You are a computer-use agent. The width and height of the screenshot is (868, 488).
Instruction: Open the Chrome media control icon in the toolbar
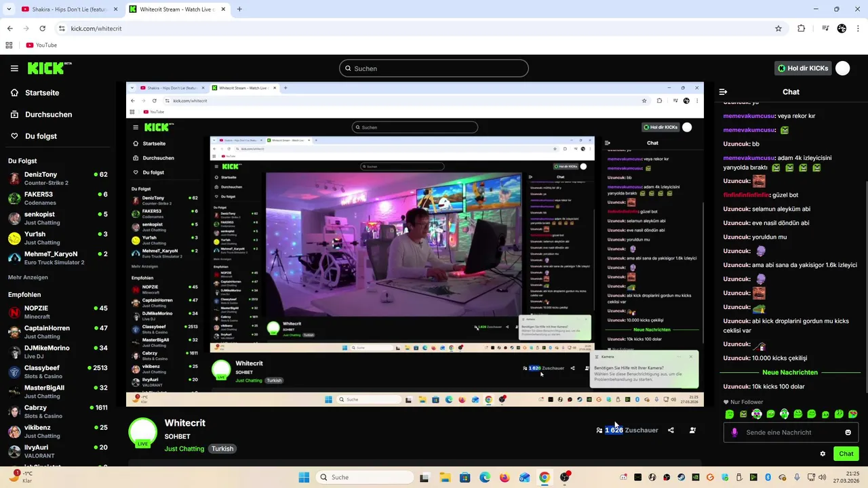click(x=825, y=28)
